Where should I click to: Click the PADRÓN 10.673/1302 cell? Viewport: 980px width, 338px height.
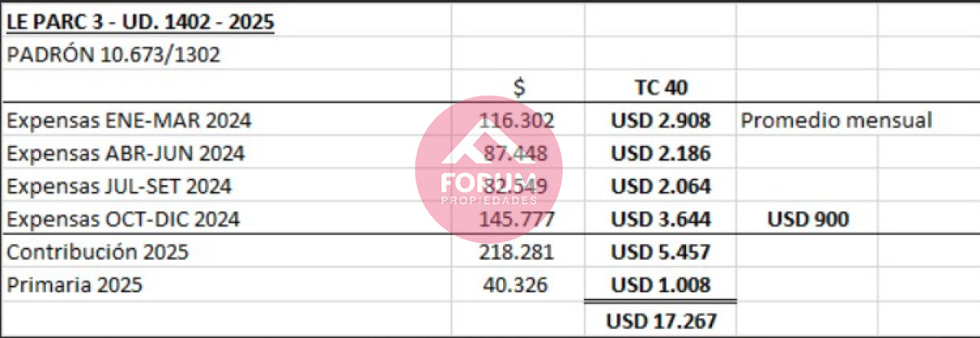[x=113, y=55]
